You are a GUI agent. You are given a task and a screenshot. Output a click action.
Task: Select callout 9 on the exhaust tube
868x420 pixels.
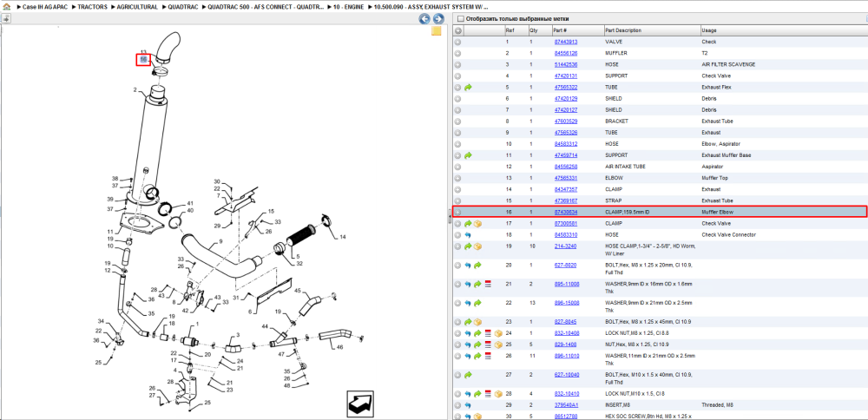coord(220,241)
